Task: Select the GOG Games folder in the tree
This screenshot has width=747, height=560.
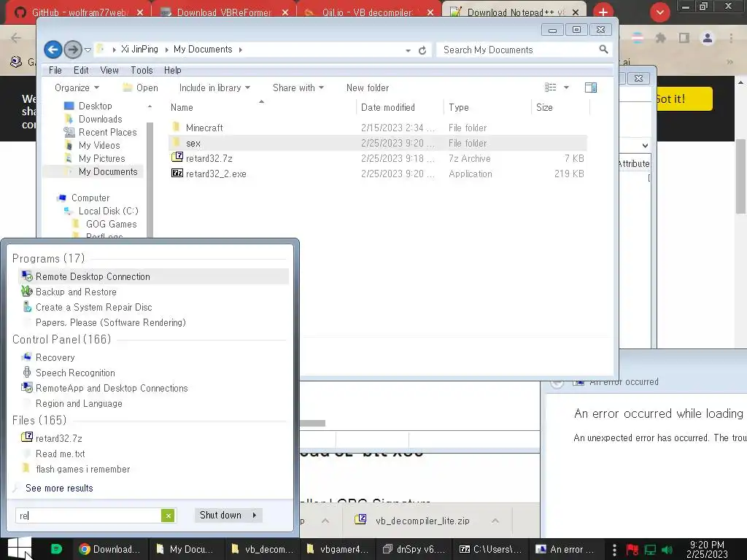Action: 111,224
